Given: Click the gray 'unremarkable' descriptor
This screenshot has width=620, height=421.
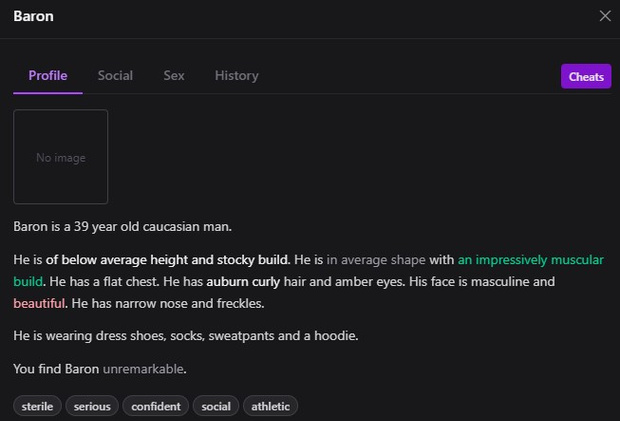Looking at the screenshot, I should [x=144, y=369].
